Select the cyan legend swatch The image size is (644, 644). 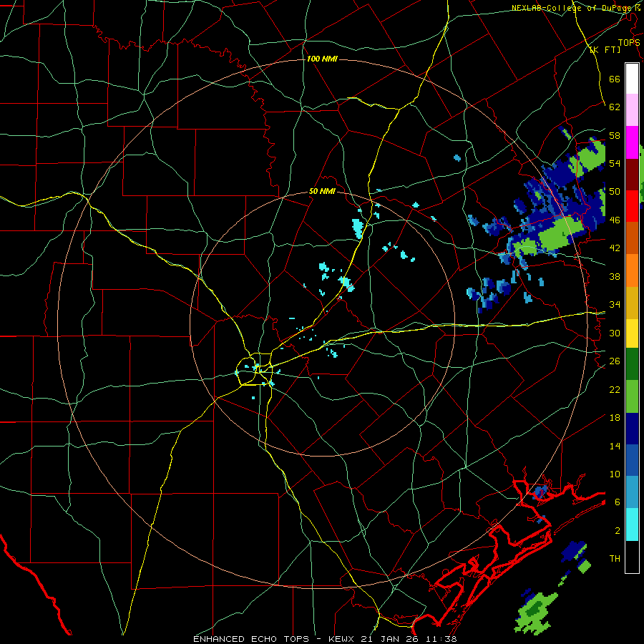(x=632, y=525)
